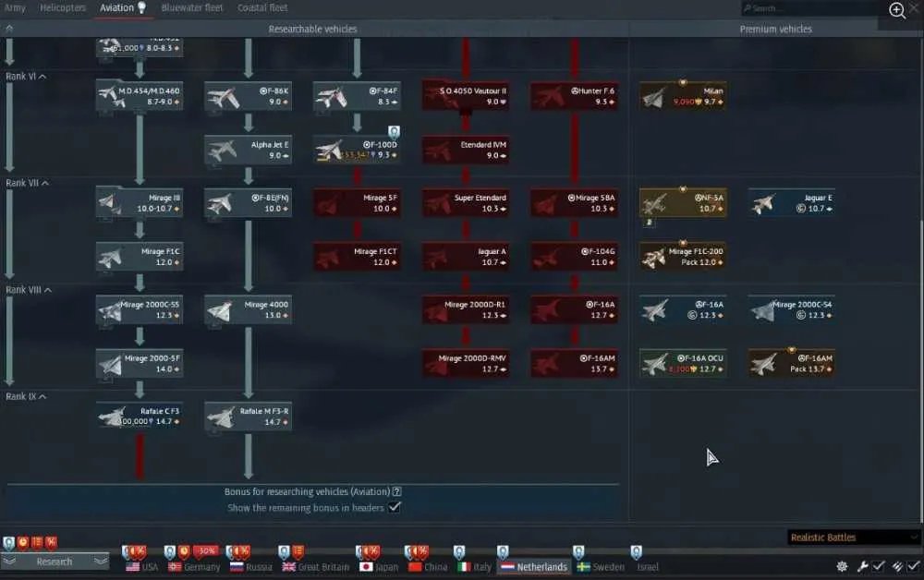The width and height of the screenshot is (924, 580).
Task: Click the 30% discount badge above Germany
Action: 206,551
